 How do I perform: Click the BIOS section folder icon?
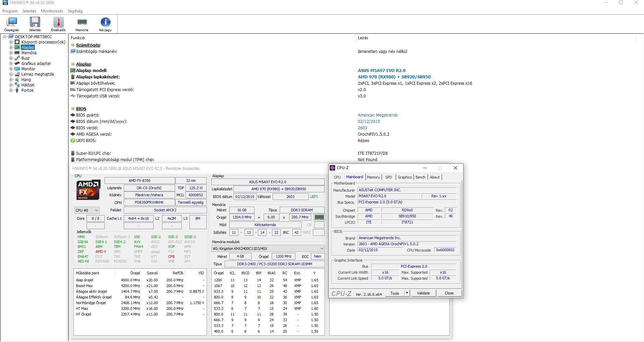coord(73,109)
